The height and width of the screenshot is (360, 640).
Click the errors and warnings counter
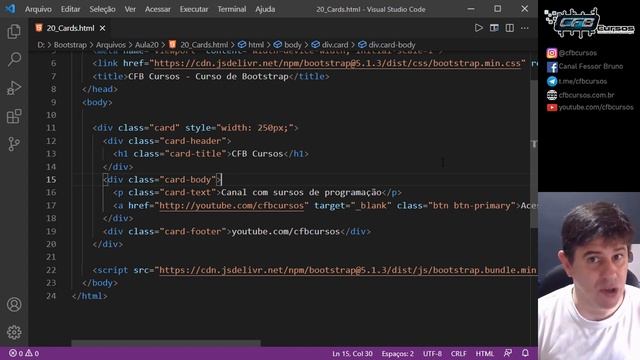click(24, 353)
